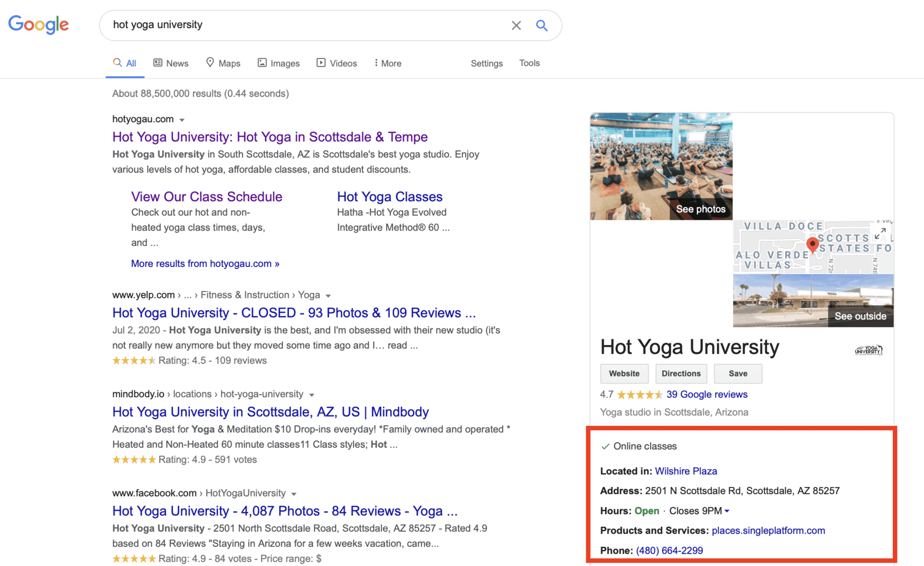Open the More options menu
The height and width of the screenshot is (566, 924).
[388, 63]
